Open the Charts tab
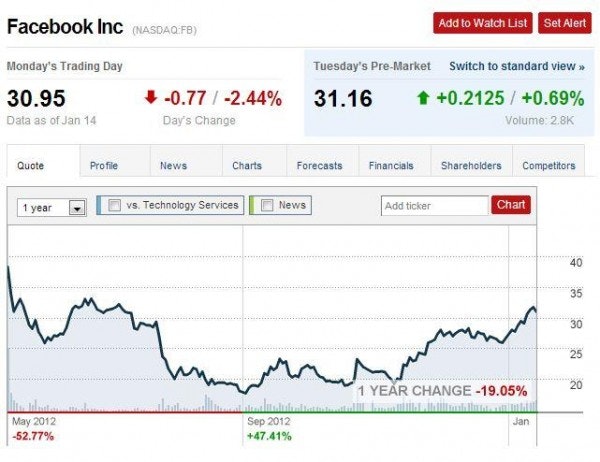Screen dimensions: 600x462 (247, 166)
